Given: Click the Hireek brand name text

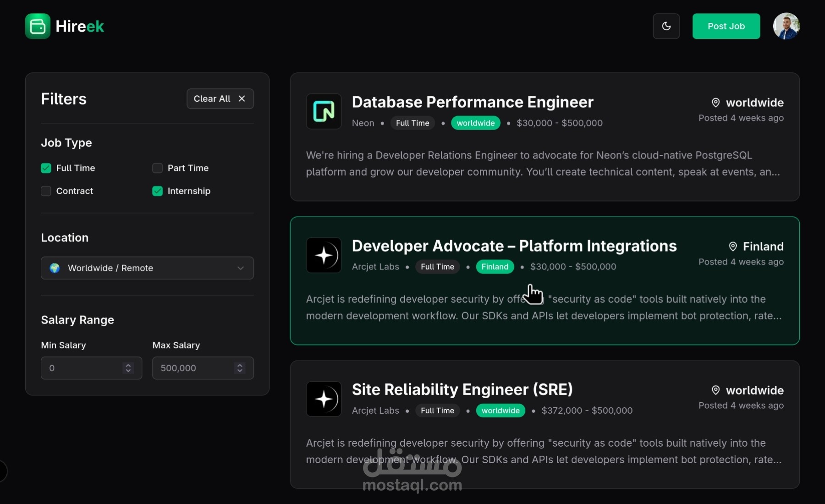Looking at the screenshot, I should tap(80, 27).
